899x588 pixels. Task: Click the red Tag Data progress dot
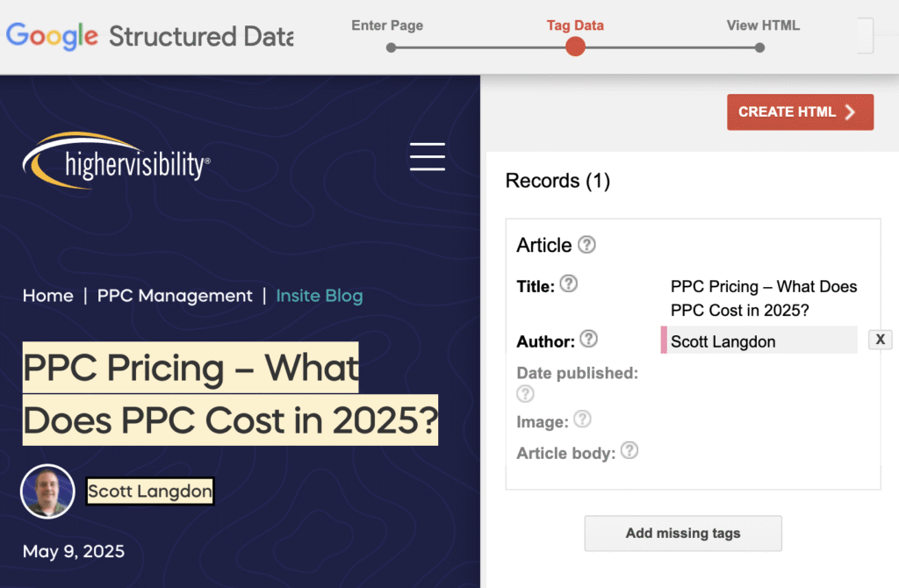[575, 47]
